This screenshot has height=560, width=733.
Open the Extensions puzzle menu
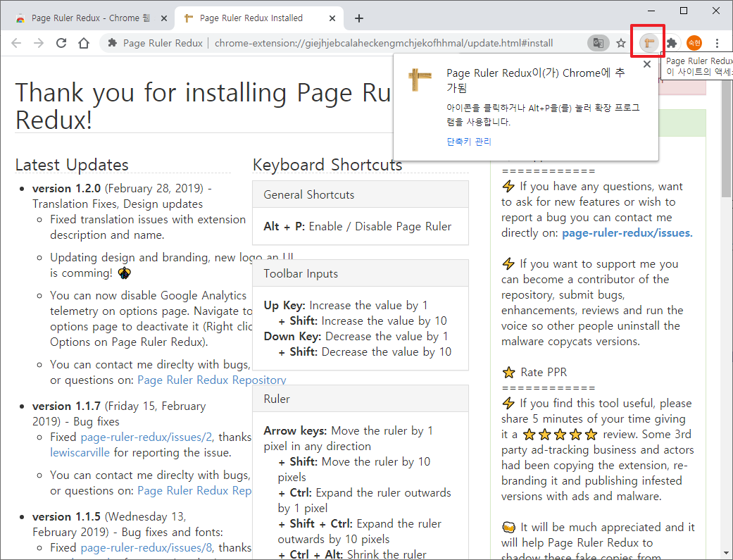point(672,44)
